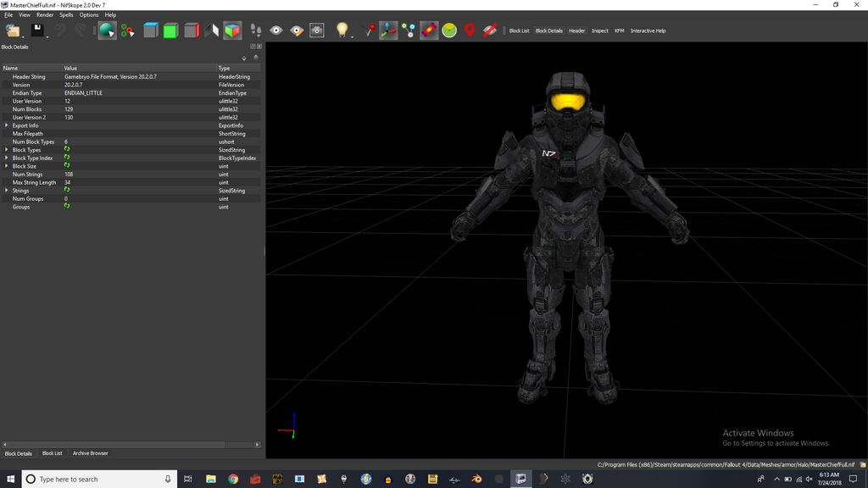
Task: Toggle the crossed-out eye hidden-objects button
Action: 489,30
